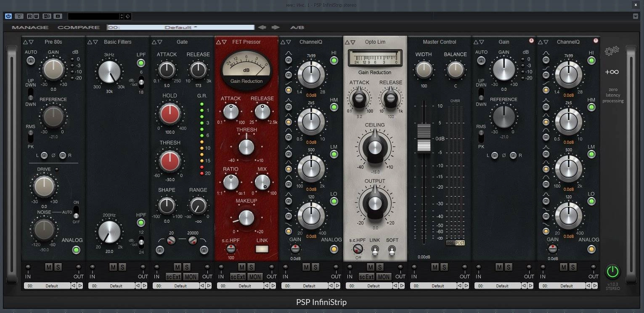Open the settings gears icon
Screen dimensions: 644x313
point(612,51)
